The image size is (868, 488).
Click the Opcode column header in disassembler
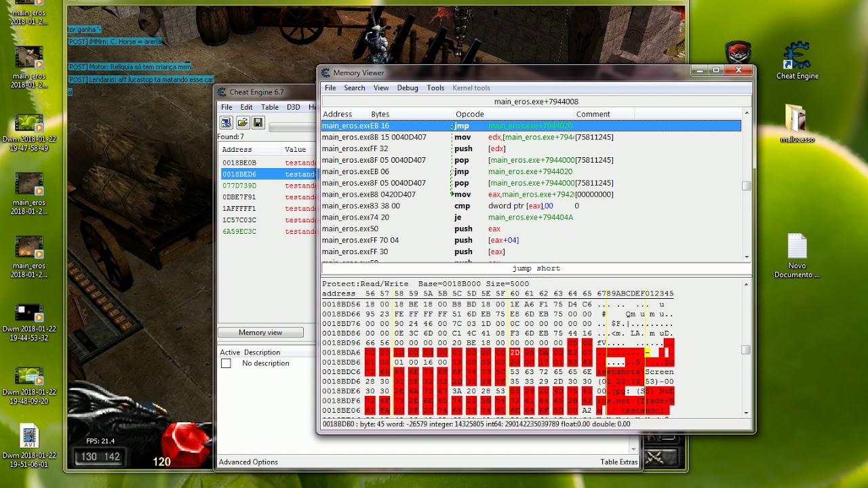click(513, 114)
